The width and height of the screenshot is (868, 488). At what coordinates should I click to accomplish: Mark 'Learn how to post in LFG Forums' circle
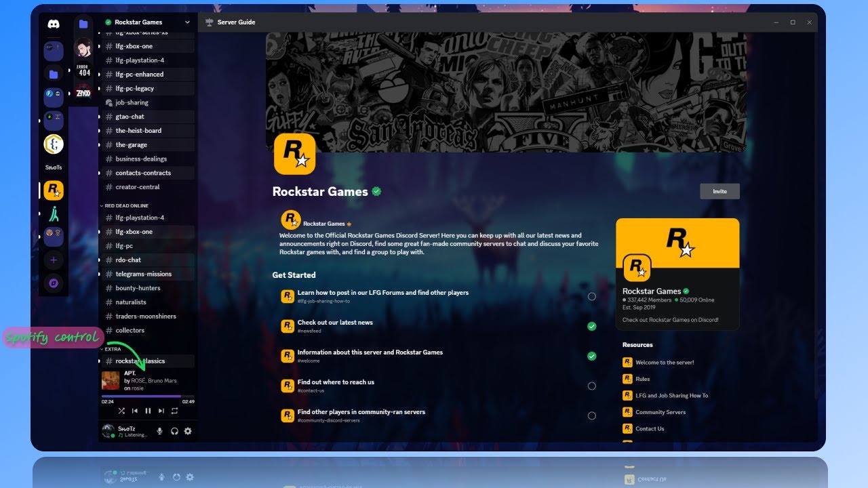(592, 296)
